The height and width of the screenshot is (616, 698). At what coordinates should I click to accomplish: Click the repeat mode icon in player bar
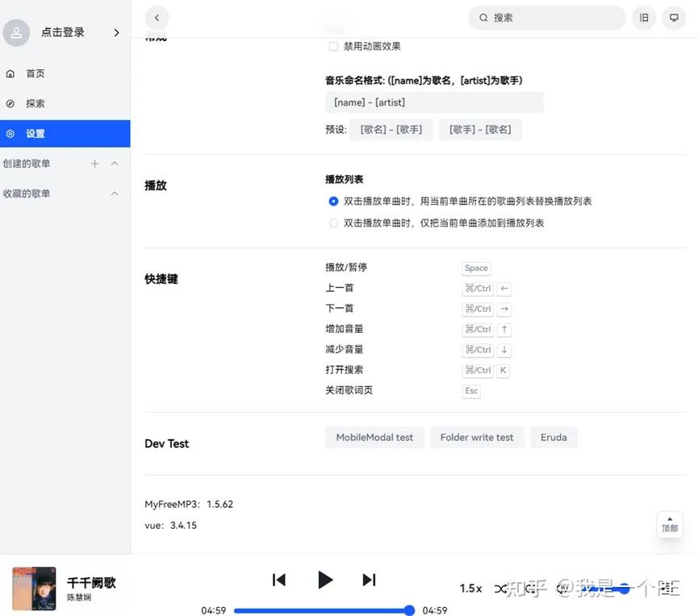529,587
